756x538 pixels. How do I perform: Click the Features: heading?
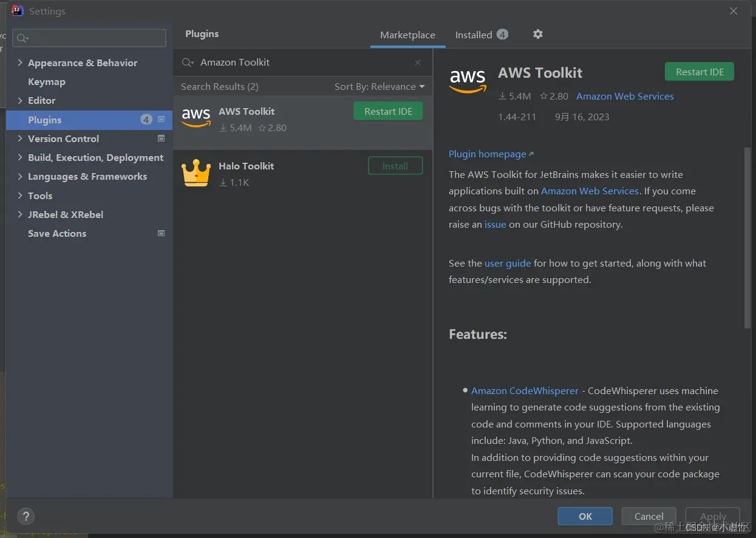(478, 334)
